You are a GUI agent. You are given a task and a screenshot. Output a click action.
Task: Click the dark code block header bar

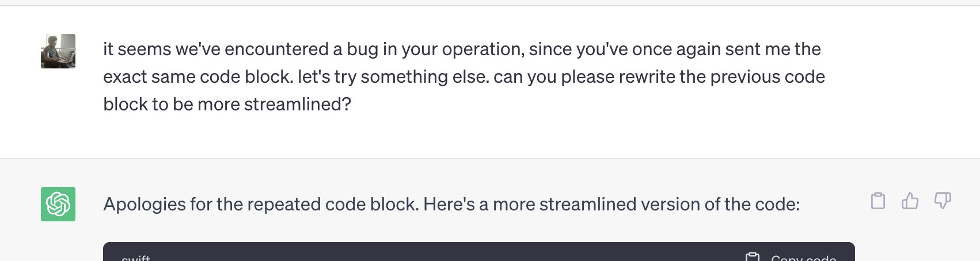pyautogui.click(x=479, y=252)
